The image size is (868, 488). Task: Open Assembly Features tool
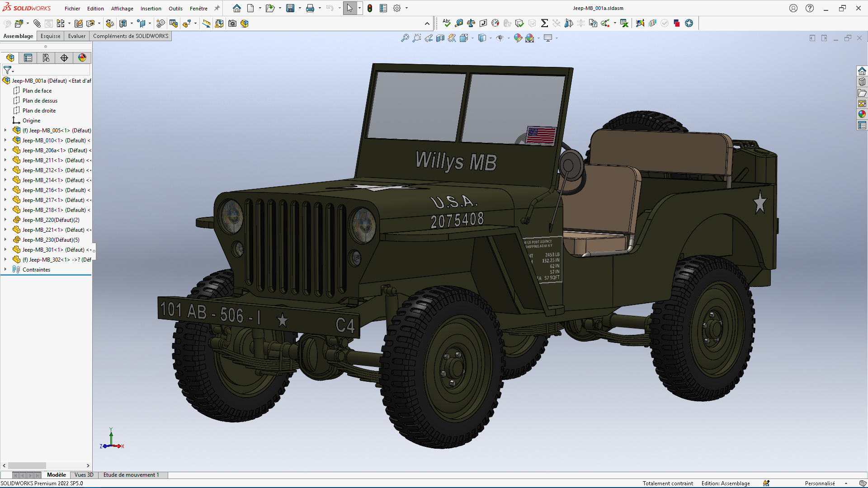pyautogui.click(x=123, y=23)
